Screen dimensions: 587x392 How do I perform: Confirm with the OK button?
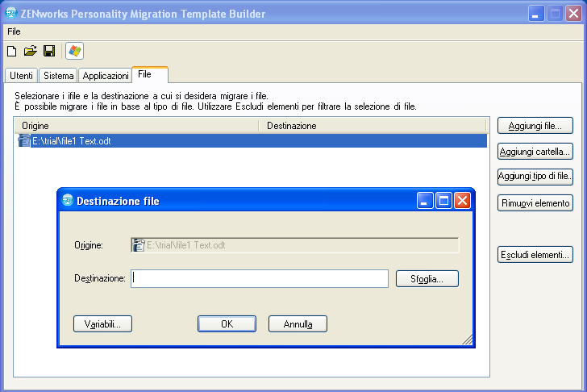(x=227, y=324)
